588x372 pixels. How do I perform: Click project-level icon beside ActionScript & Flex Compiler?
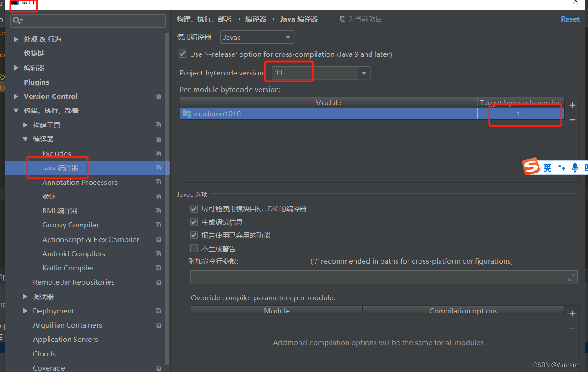click(x=158, y=239)
